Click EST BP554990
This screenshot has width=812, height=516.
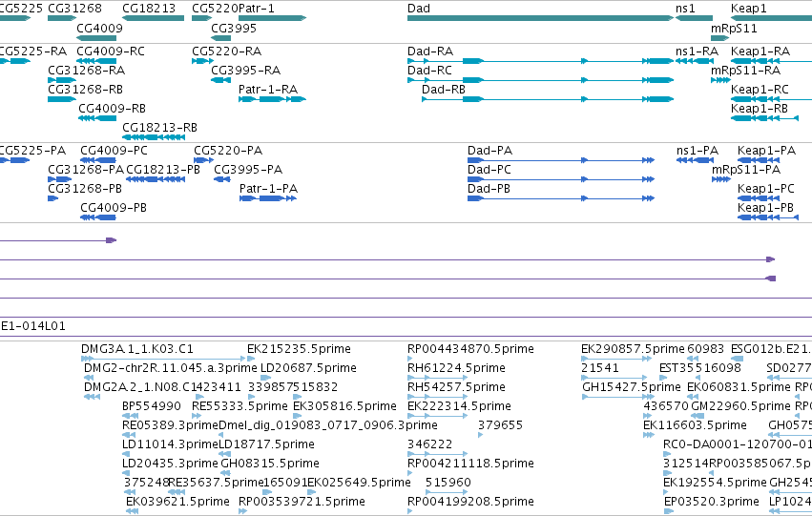click(131, 416)
